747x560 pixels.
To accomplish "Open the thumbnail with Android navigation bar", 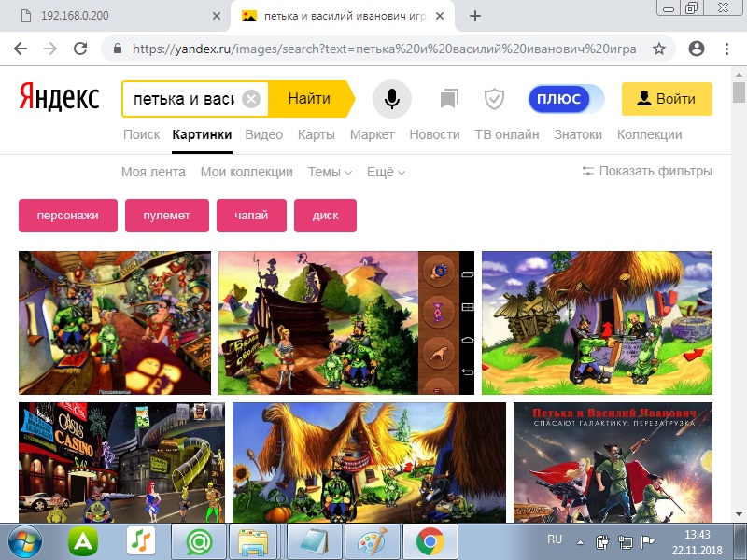I will click(x=346, y=323).
